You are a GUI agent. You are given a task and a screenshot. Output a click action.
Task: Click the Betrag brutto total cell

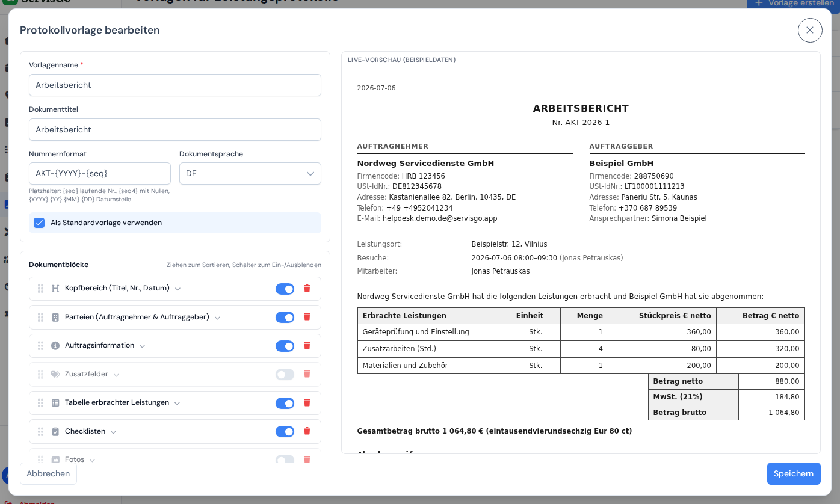click(x=693, y=413)
